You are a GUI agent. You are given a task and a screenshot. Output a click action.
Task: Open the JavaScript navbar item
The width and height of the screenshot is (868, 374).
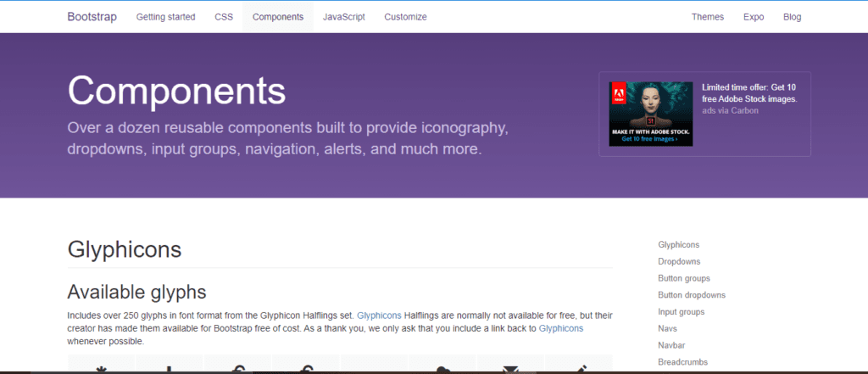(344, 17)
